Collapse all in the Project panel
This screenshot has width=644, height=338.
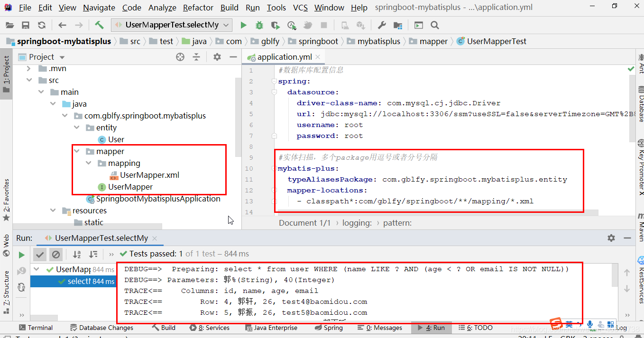pyautogui.click(x=196, y=57)
